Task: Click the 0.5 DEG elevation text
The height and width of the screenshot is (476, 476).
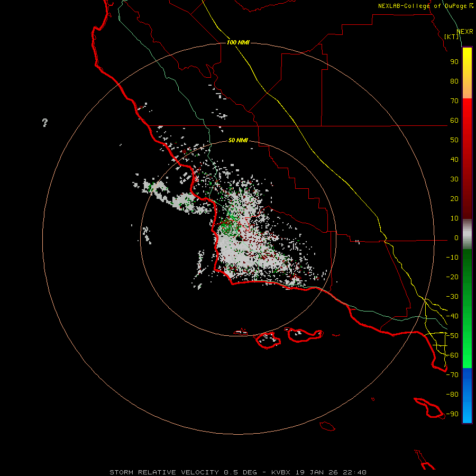Action: [x=240, y=472]
